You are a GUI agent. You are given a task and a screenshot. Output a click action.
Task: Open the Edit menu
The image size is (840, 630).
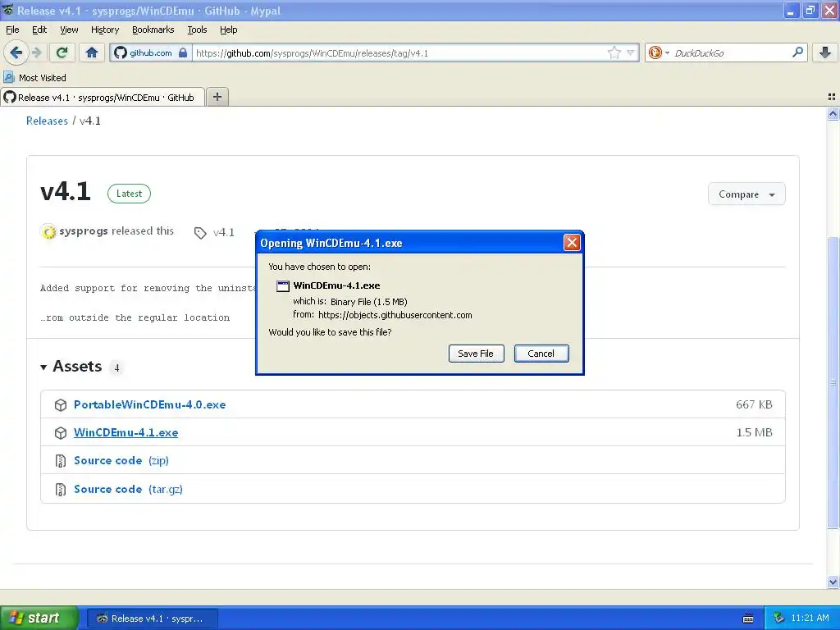coord(39,30)
